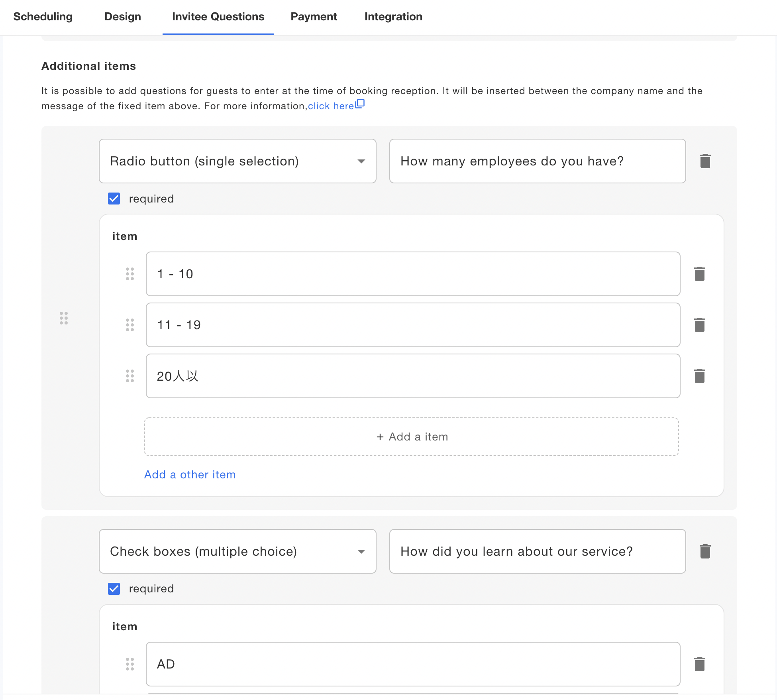Viewport: 777px width, 700px height.
Task: Open the Check boxes type dropdown
Action: point(237,551)
